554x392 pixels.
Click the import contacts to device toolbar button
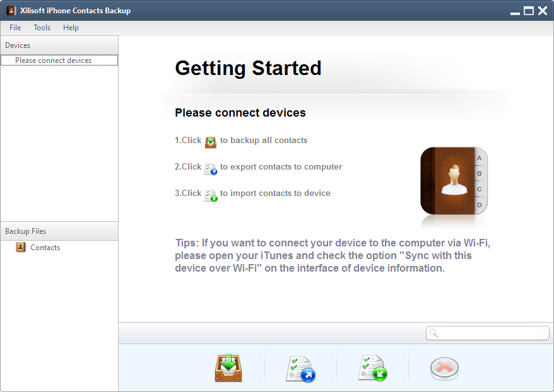coord(372,368)
